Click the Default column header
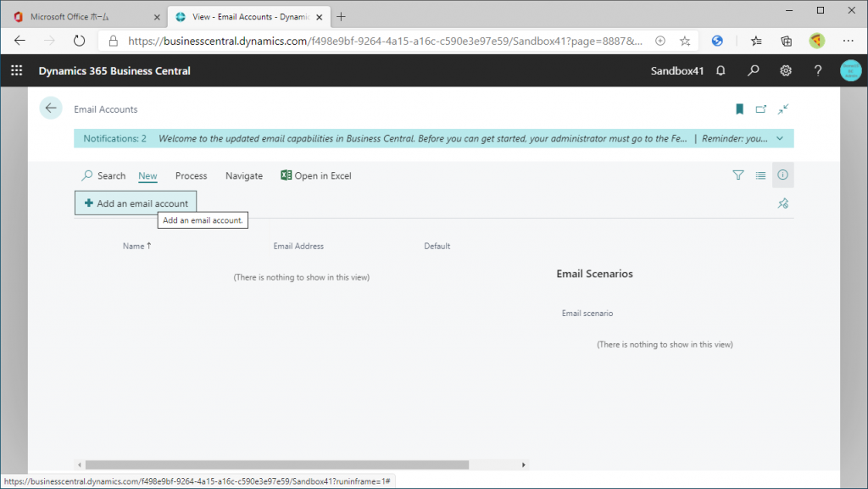 [x=437, y=246]
